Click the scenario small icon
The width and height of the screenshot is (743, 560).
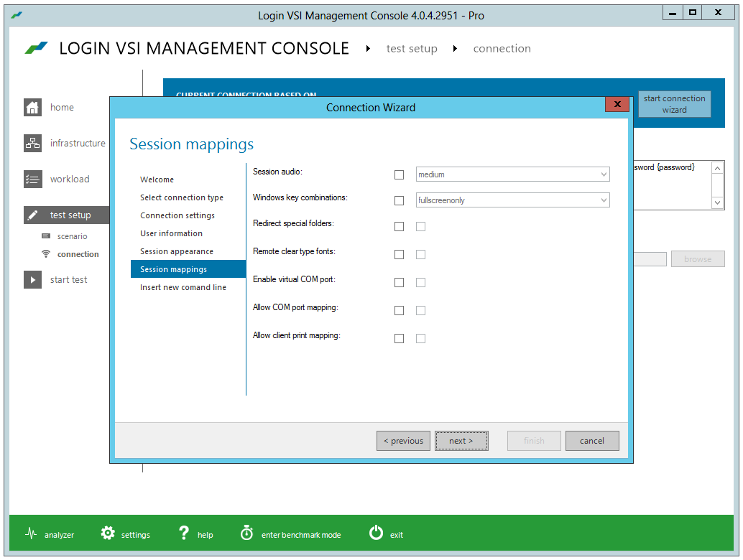(x=46, y=235)
